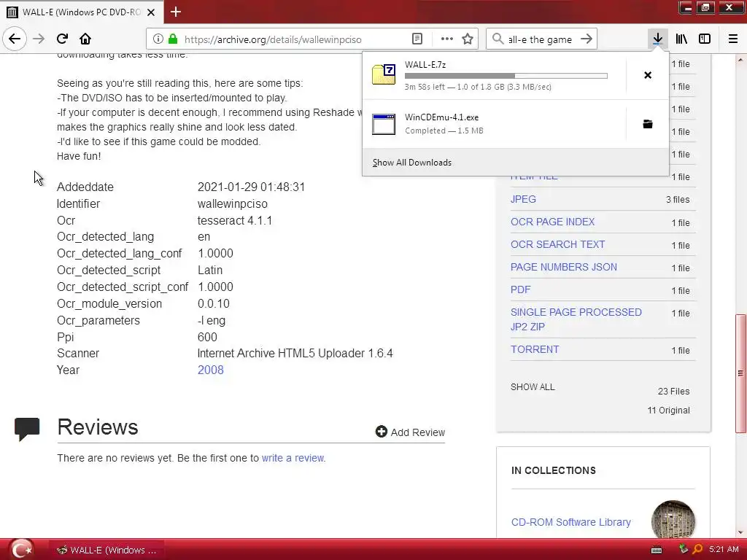Open the library bookshelf icon
Viewport: 747px width, 560px height.
tap(681, 39)
